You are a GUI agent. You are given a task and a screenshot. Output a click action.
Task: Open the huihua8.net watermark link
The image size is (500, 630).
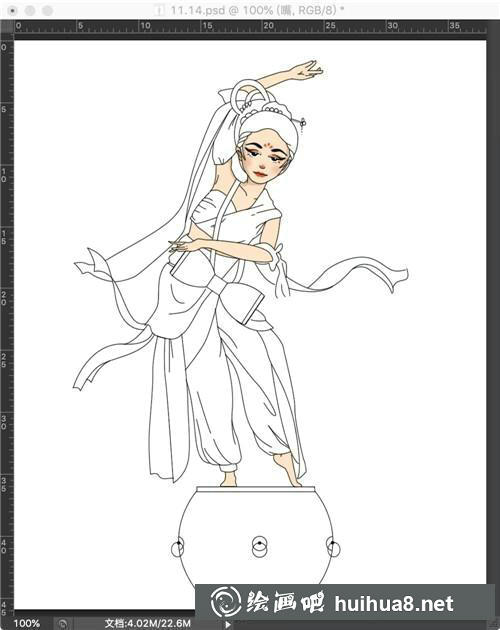tap(394, 603)
